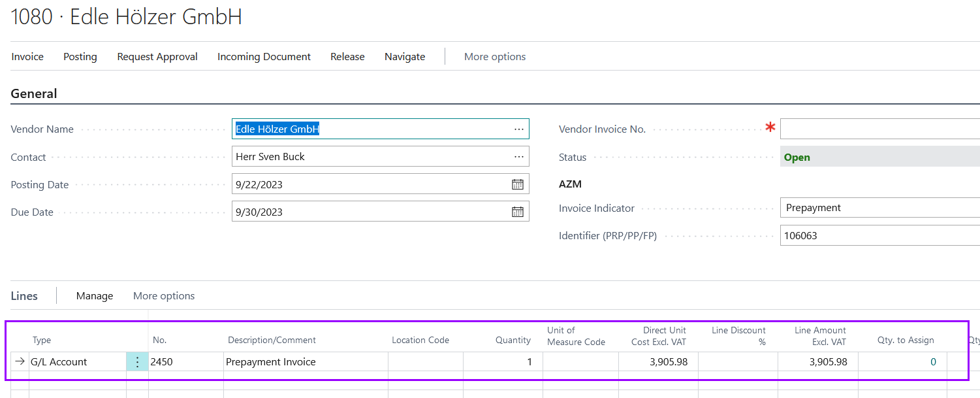The width and height of the screenshot is (980, 398).
Task: Click the Vendor Name lookup ellipsis
Action: click(x=518, y=129)
